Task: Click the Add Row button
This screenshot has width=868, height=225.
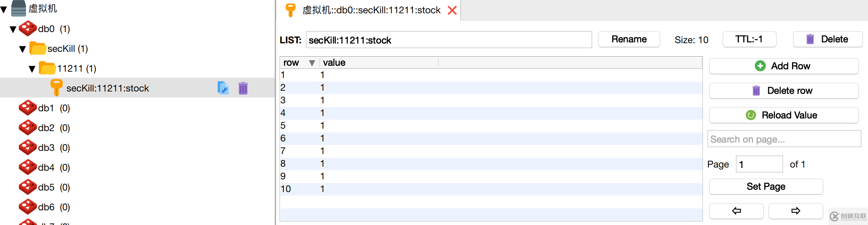Action: 783,66
